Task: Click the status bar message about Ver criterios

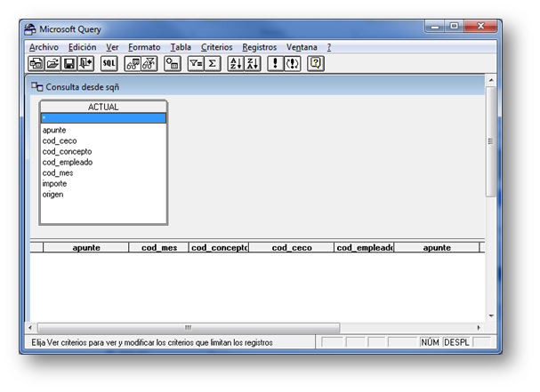Action: (152, 343)
